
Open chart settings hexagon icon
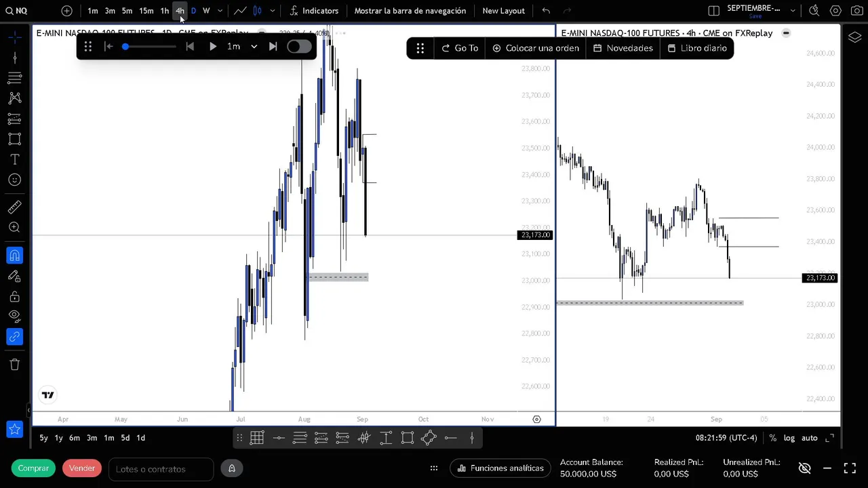[836, 11]
